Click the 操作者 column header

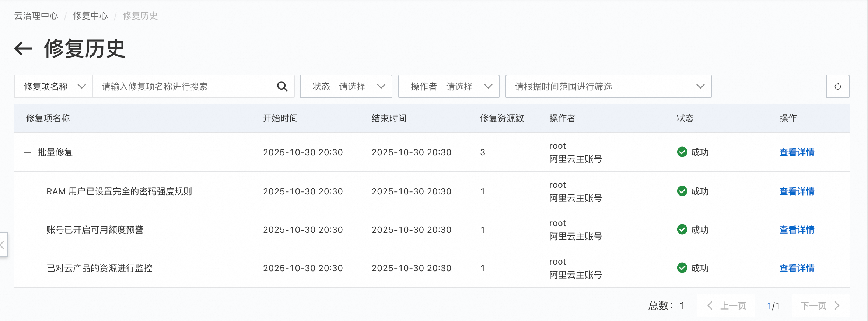562,118
